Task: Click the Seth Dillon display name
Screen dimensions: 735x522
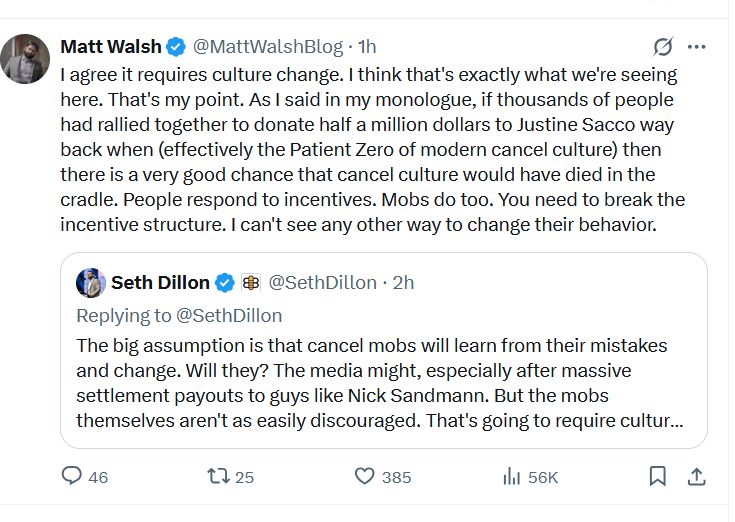Action: point(160,283)
